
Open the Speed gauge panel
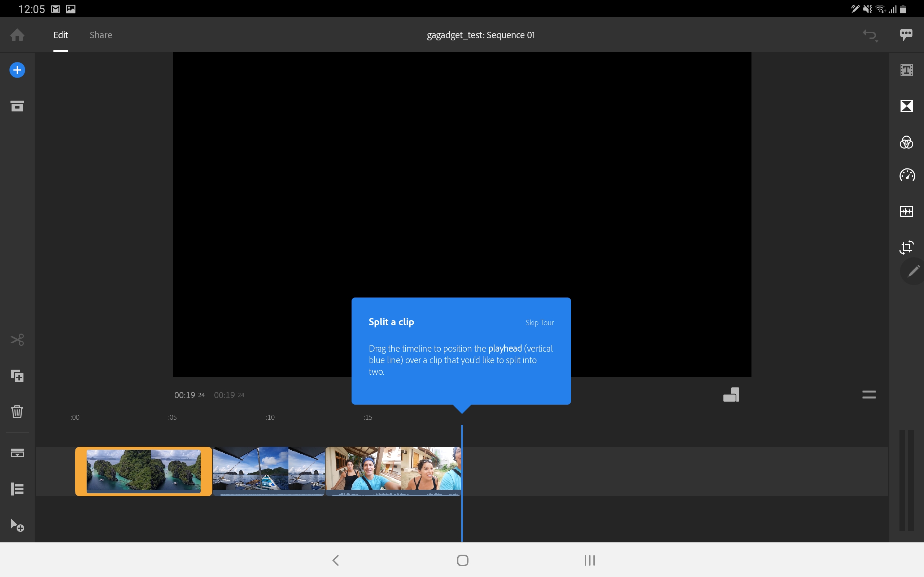pyautogui.click(x=907, y=175)
